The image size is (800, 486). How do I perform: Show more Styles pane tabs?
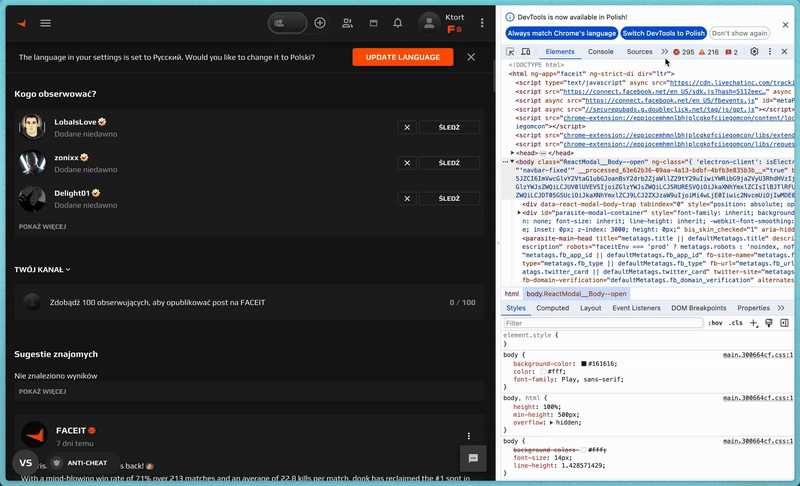(x=781, y=308)
